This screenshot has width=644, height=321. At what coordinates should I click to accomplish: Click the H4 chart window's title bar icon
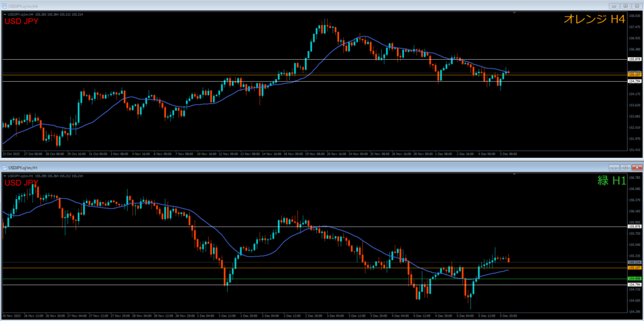4,5
